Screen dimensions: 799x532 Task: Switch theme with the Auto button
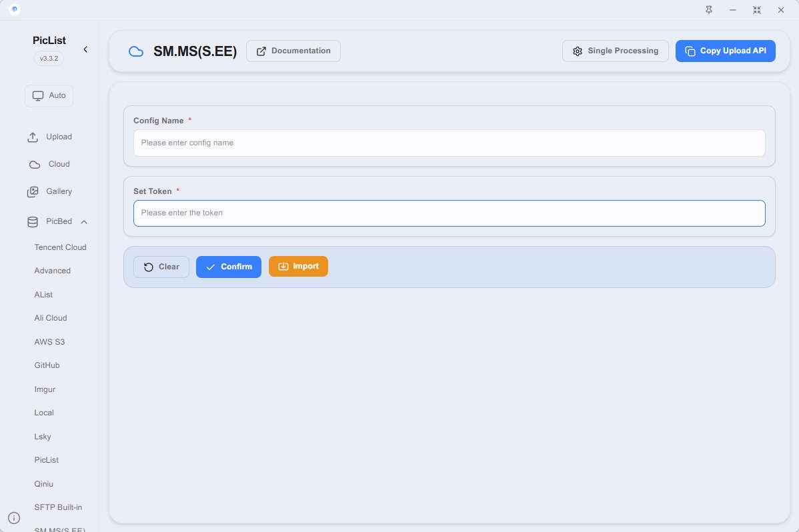[49, 96]
